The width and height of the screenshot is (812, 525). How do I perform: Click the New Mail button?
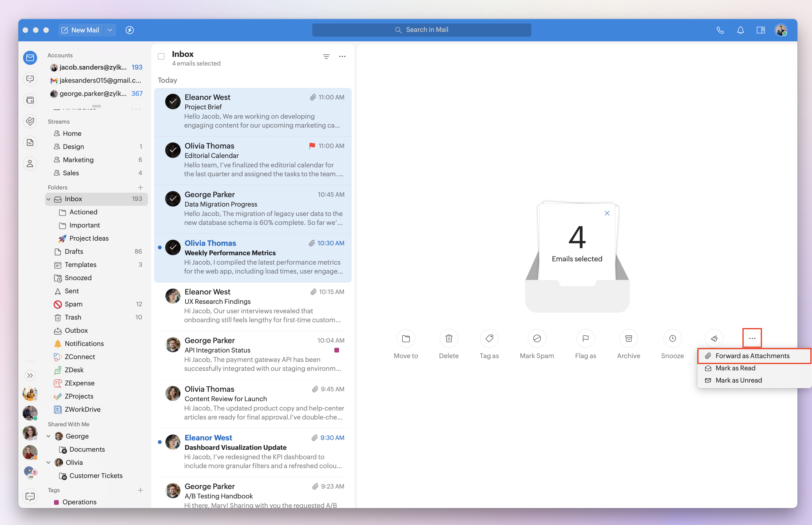click(x=80, y=30)
